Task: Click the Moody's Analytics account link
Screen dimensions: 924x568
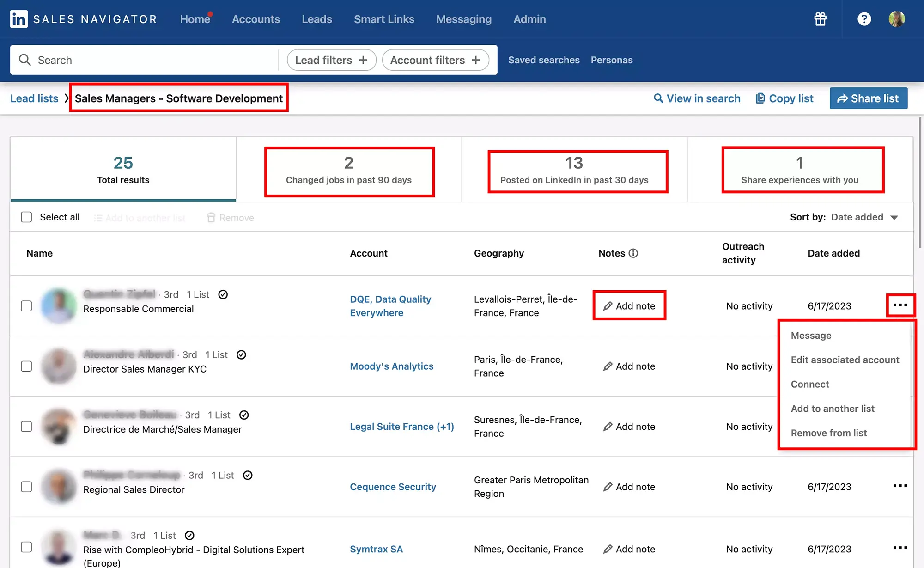Action: [391, 365]
